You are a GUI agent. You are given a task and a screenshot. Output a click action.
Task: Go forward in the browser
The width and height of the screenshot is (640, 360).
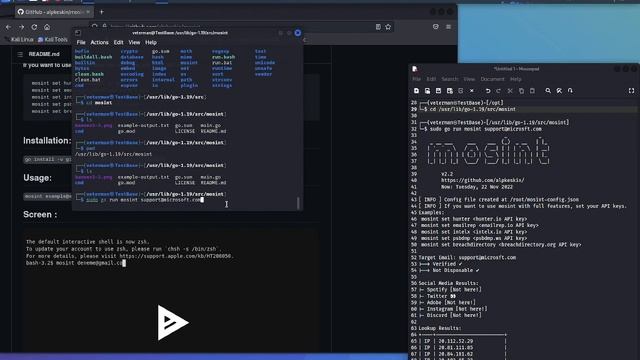[21, 27]
